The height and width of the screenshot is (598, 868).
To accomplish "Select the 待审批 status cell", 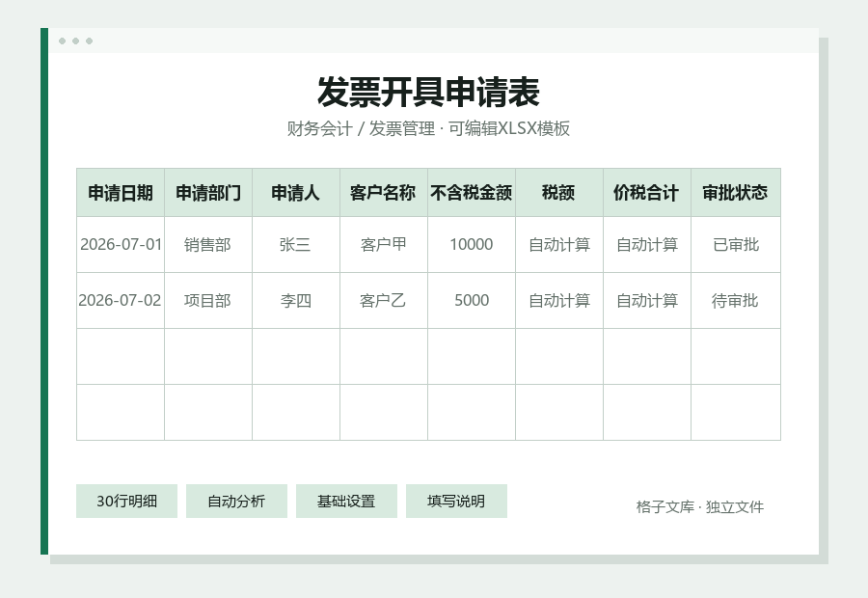I will pos(736,301).
